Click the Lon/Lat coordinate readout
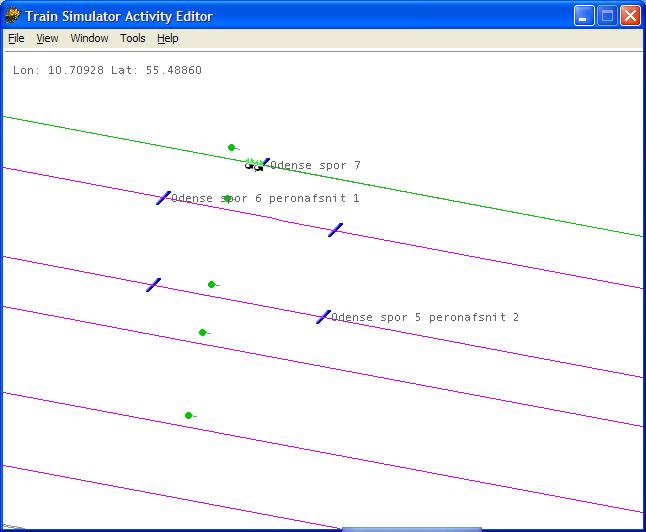The width and height of the screenshot is (646, 532). pyautogui.click(x=107, y=70)
